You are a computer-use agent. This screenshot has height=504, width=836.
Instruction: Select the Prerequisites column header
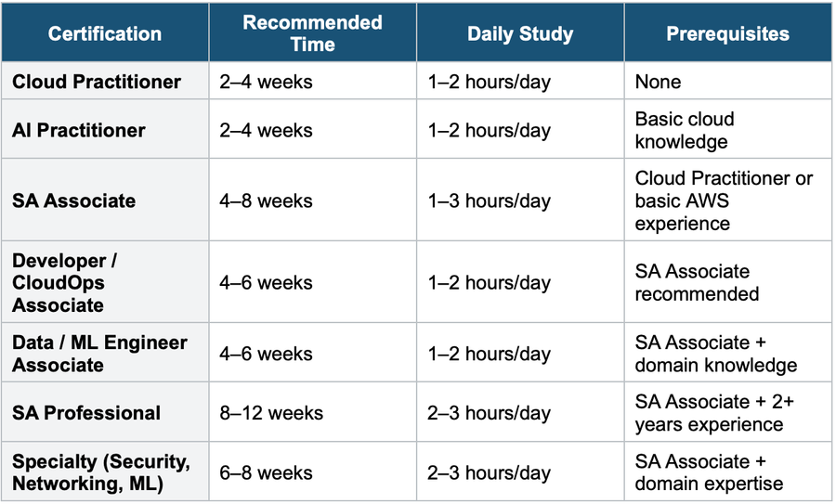[727, 34]
